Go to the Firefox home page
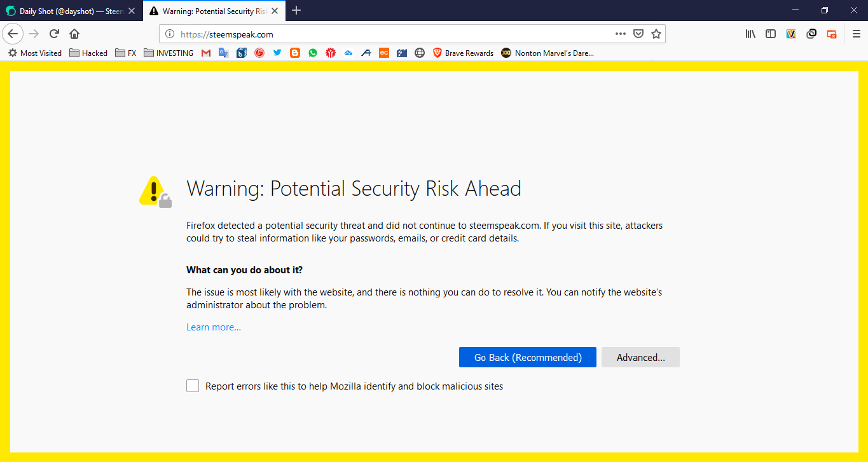Viewport: 868px width, 462px height. 74,34
